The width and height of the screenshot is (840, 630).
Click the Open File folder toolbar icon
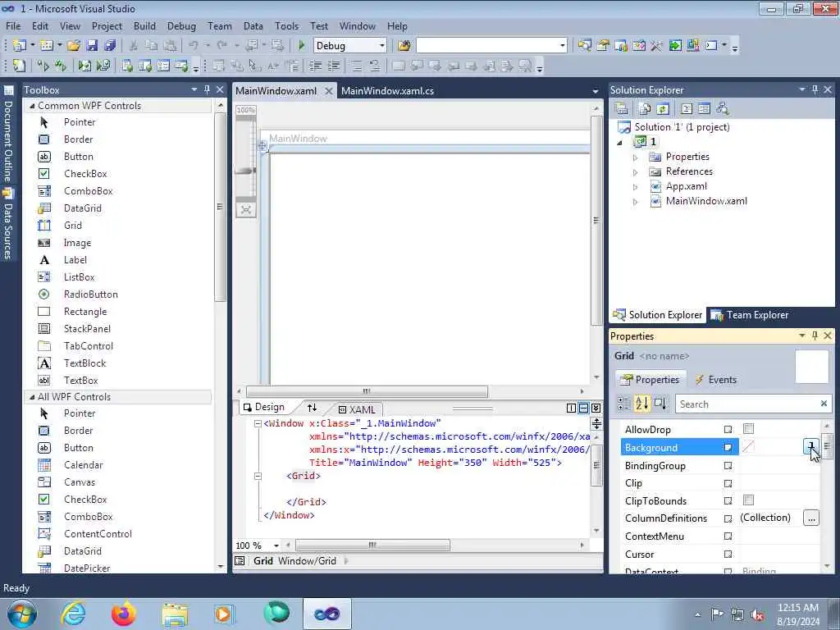tap(73, 46)
